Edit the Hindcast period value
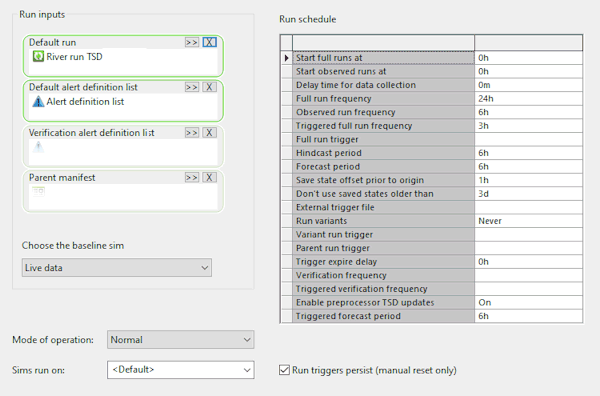 pos(528,153)
